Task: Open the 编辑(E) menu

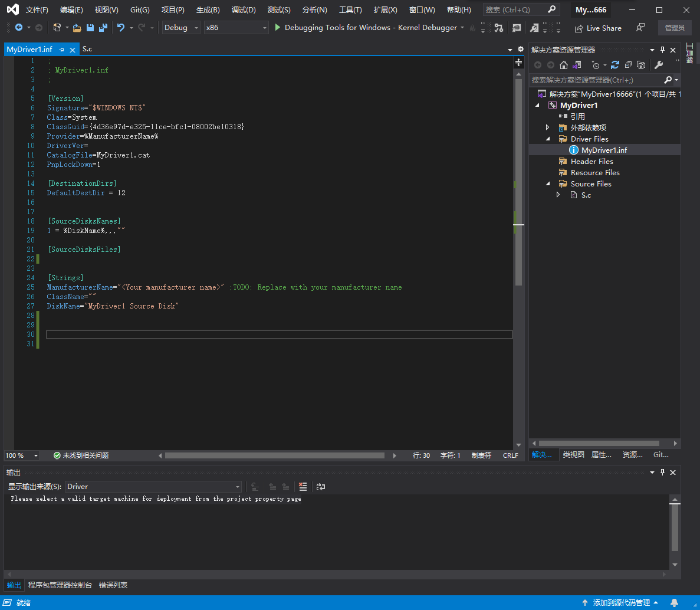Action: 71,10
